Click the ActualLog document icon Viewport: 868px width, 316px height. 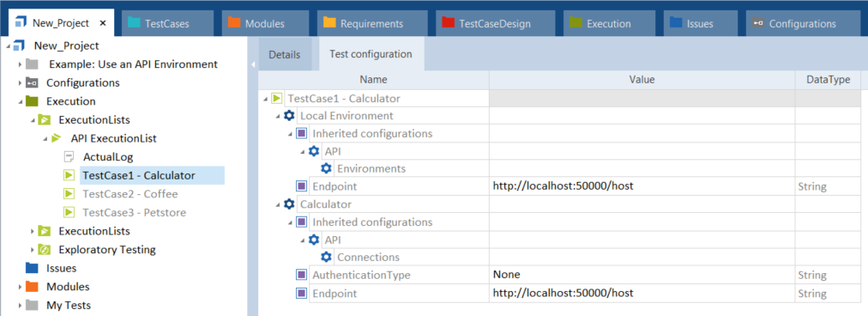69,157
